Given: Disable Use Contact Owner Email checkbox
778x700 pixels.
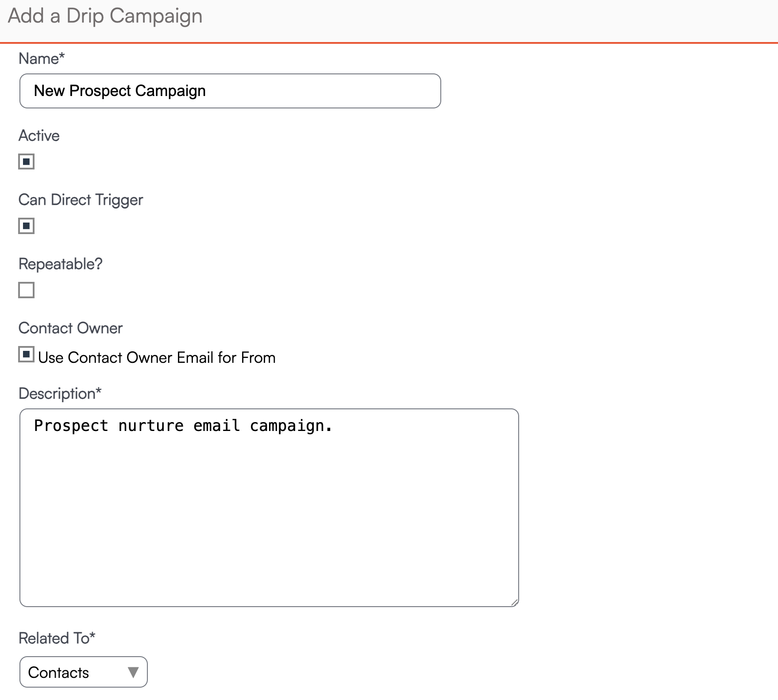Looking at the screenshot, I should pyautogui.click(x=27, y=354).
